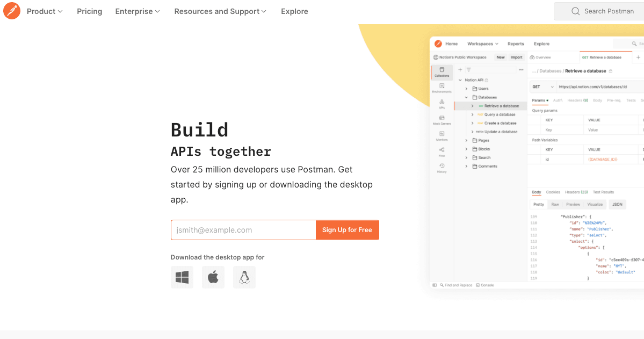Click the New button in the app preview
Image resolution: width=644 pixels, height=339 pixels.
click(501, 57)
